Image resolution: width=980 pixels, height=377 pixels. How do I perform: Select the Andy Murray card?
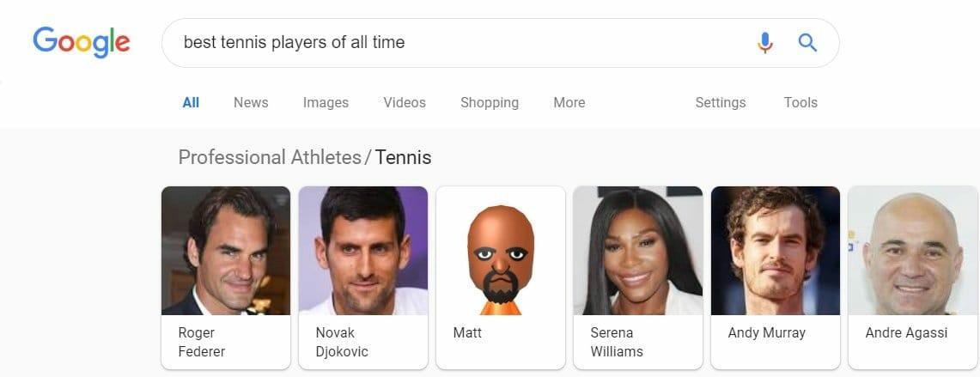pos(776,277)
